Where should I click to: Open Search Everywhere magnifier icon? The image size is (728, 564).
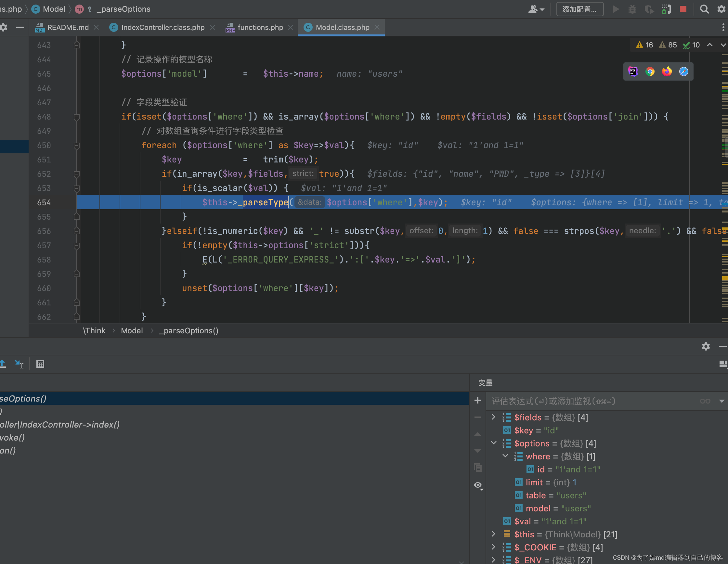[x=704, y=9]
